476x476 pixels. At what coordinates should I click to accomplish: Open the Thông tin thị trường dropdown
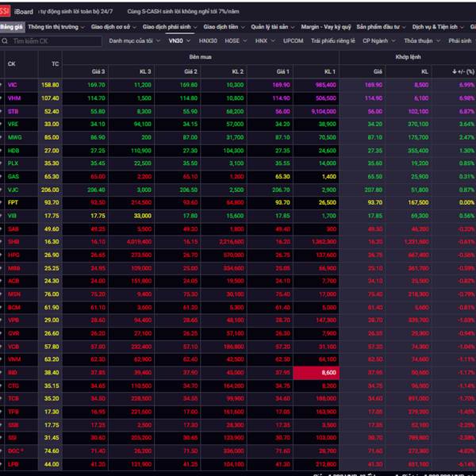[x=56, y=26]
